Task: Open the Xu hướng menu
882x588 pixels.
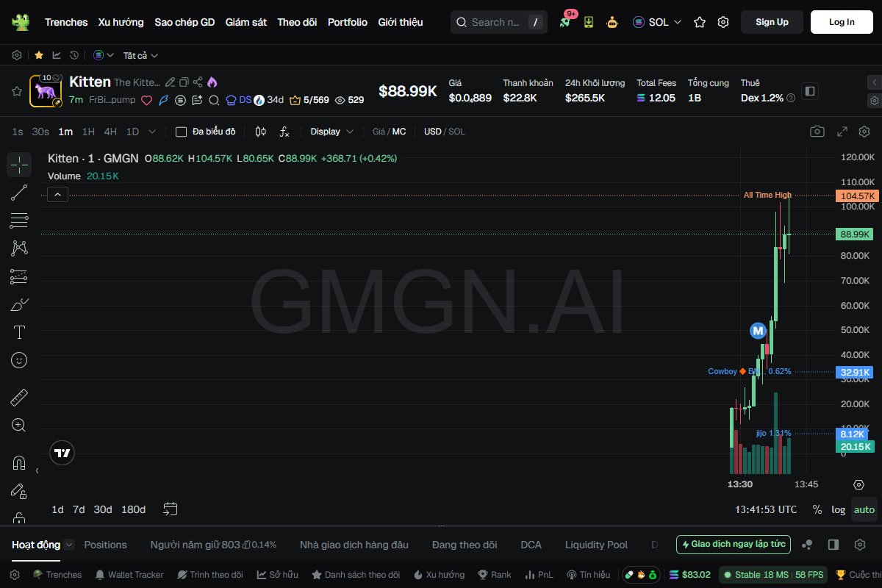Action: [x=121, y=22]
